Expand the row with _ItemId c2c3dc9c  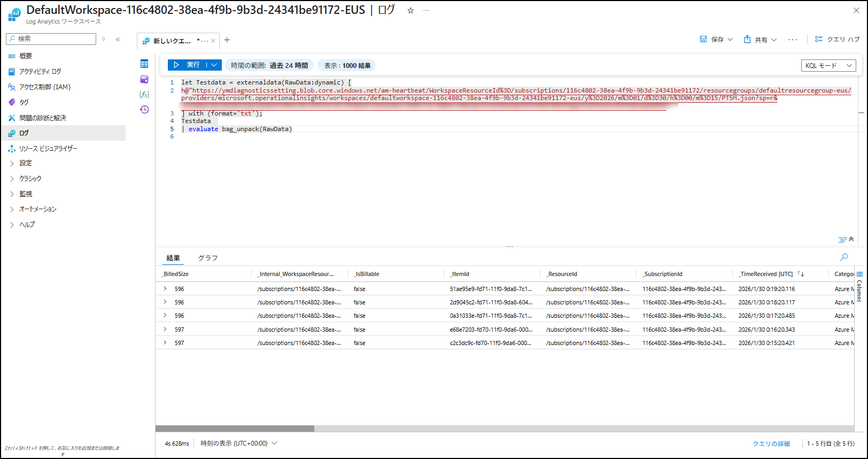[x=165, y=343]
